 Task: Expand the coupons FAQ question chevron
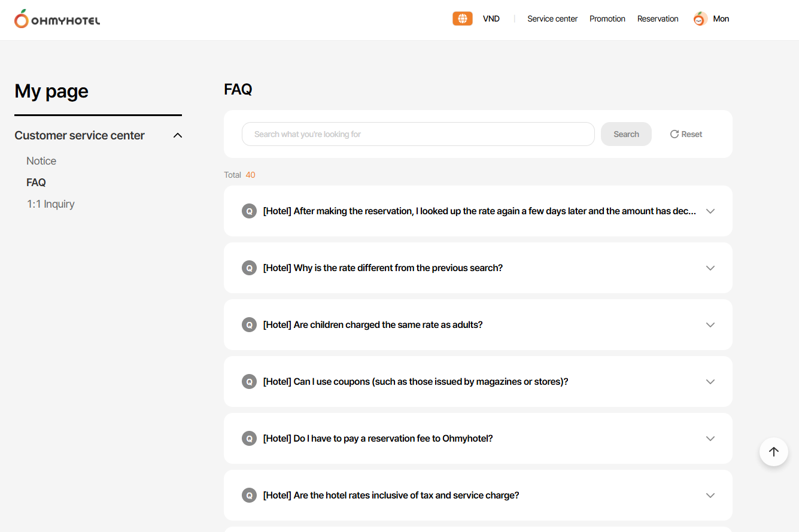(x=710, y=382)
